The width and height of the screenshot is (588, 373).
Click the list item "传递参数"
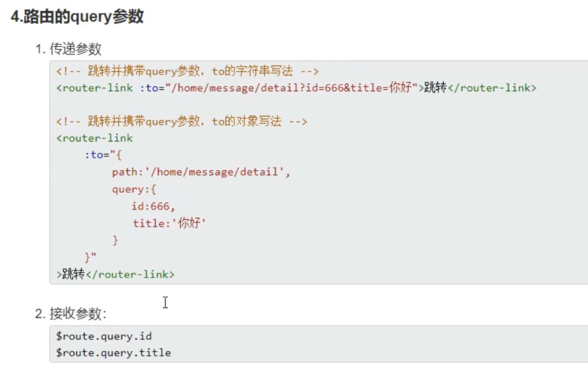tap(75, 49)
